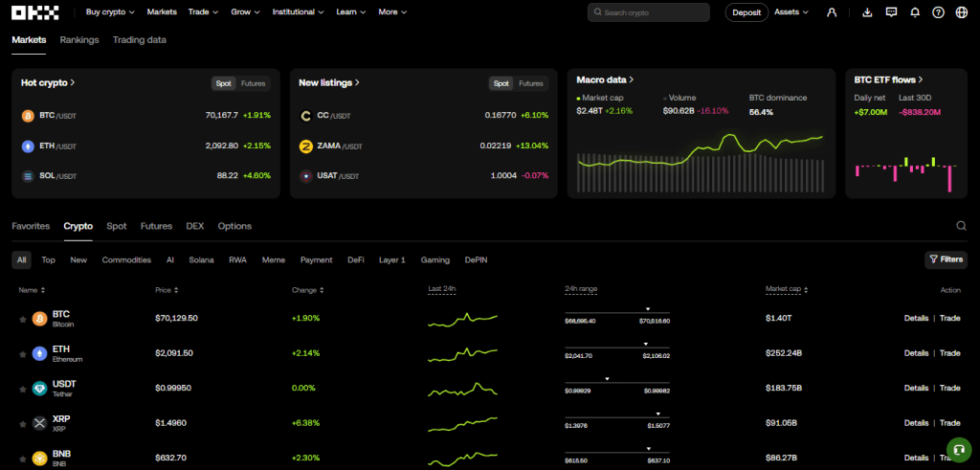Open the notifications bell

(915, 12)
